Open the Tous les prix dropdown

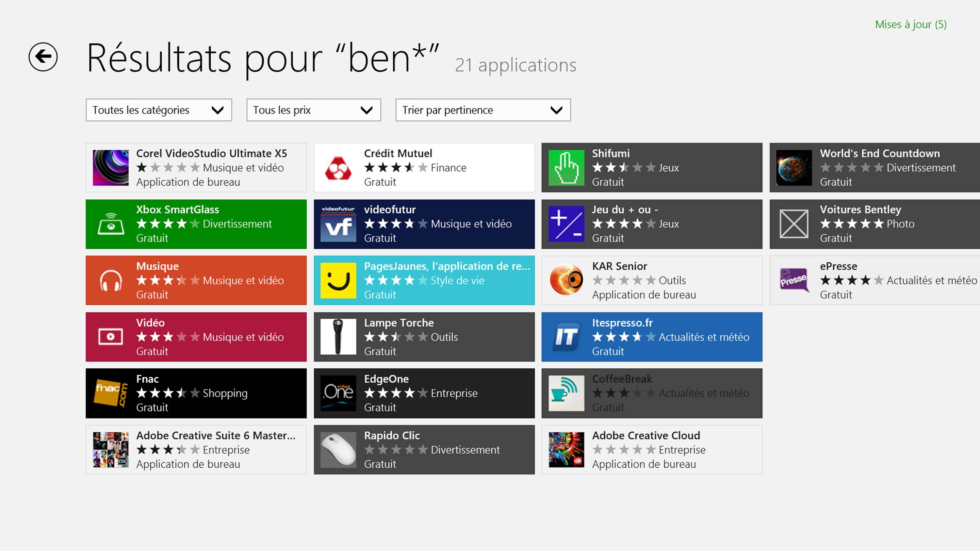point(313,110)
